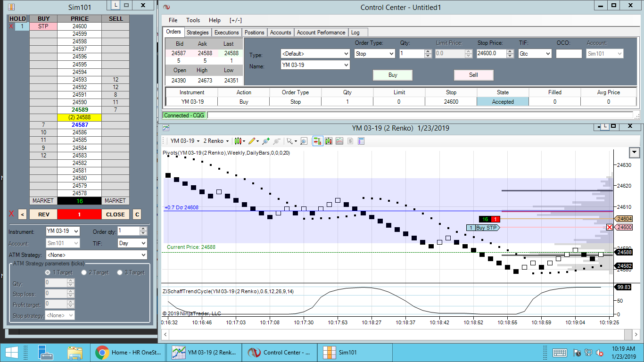
Task: Open the bars properties candlestick icon
Action: 329,141
